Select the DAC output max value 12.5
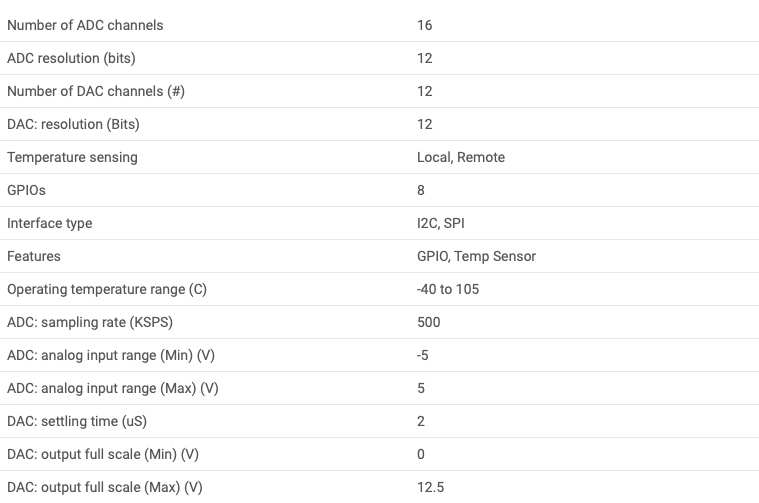The height and width of the screenshot is (503, 759). [x=430, y=487]
